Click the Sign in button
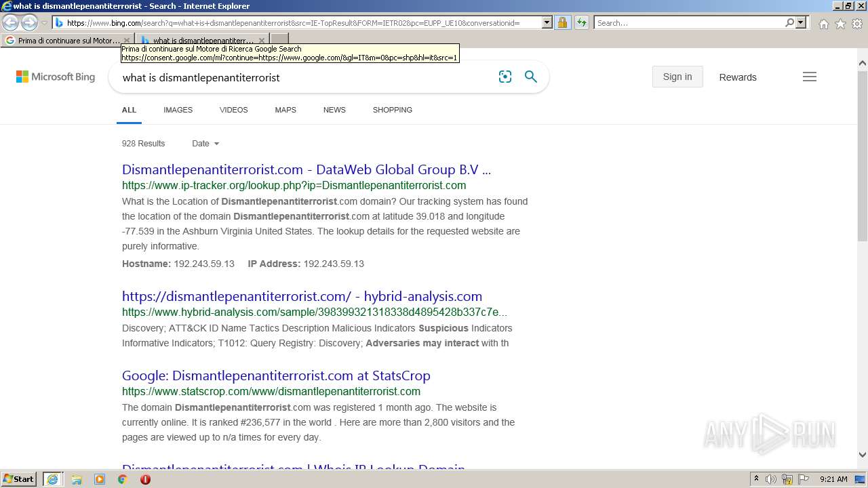The width and height of the screenshot is (868, 488). pyautogui.click(x=677, y=77)
